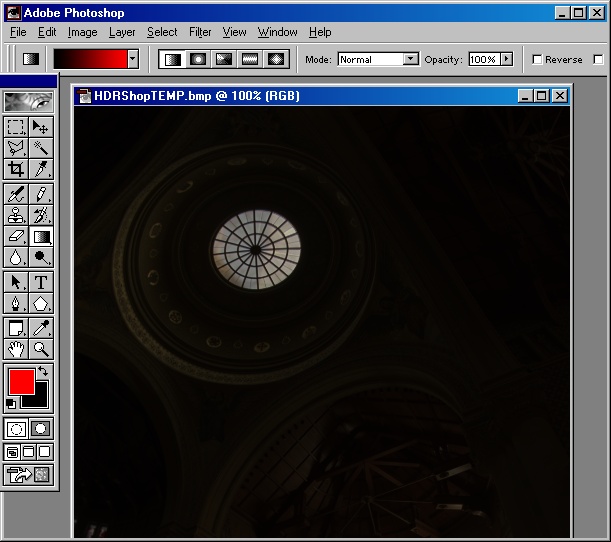Select the Move tool

[x=41, y=127]
